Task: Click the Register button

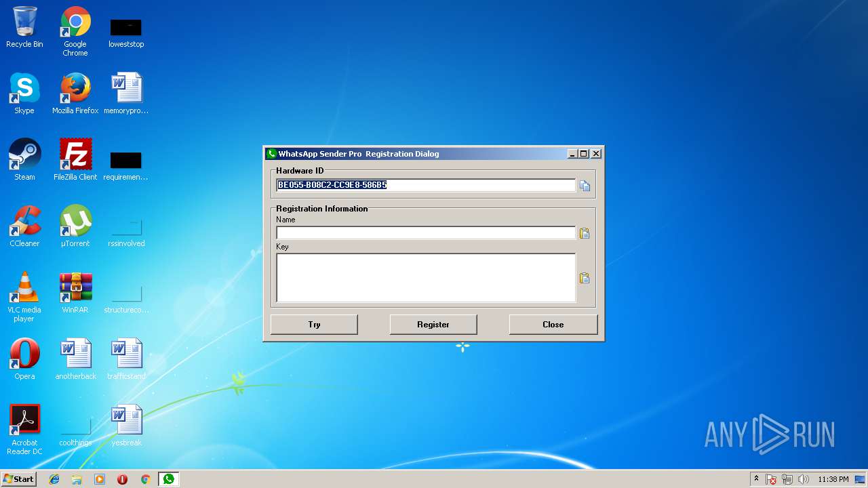Action: (x=433, y=325)
